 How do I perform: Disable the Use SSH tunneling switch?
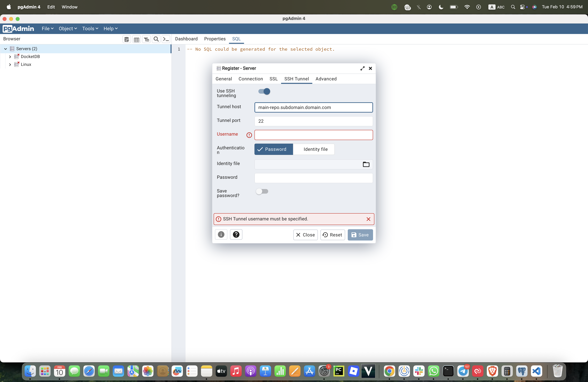pos(264,91)
